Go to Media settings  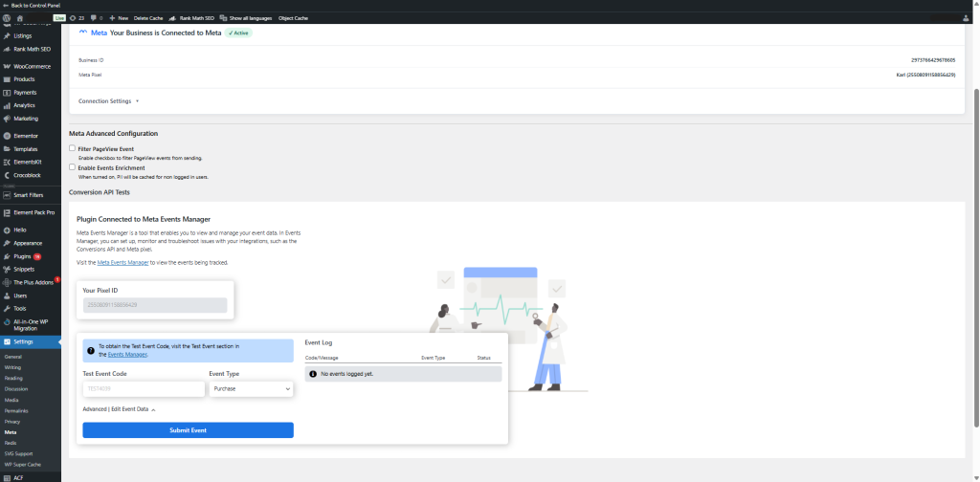pos(11,400)
